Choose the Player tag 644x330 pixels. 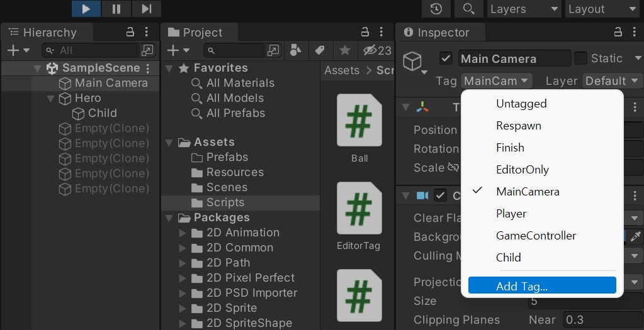pos(542,214)
